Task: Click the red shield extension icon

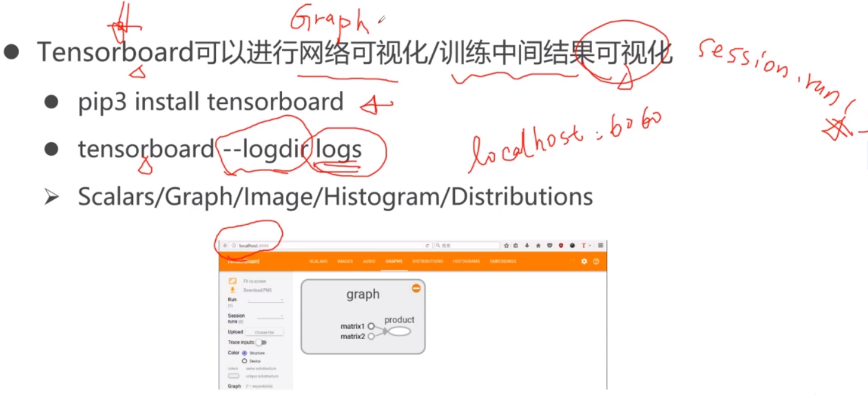Action: (x=561, y=246)
